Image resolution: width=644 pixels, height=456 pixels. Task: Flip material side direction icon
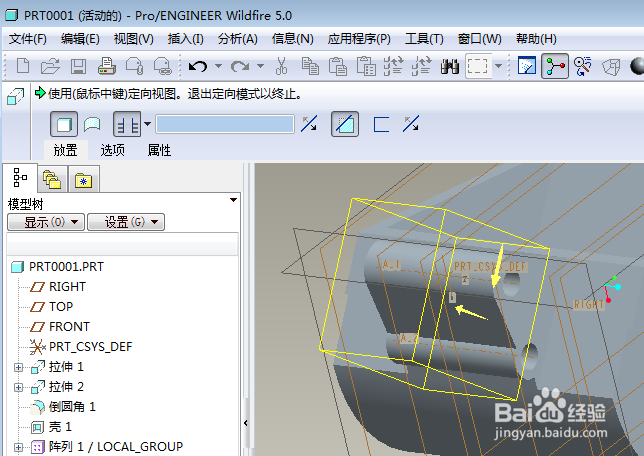pyautogui.click(x=411, y=124)
